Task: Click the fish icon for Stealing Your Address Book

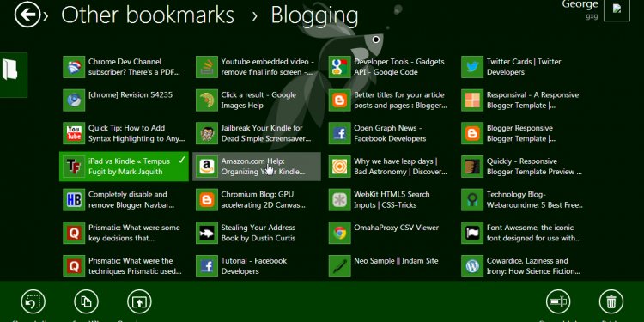Action: click(x=207, y=233)
